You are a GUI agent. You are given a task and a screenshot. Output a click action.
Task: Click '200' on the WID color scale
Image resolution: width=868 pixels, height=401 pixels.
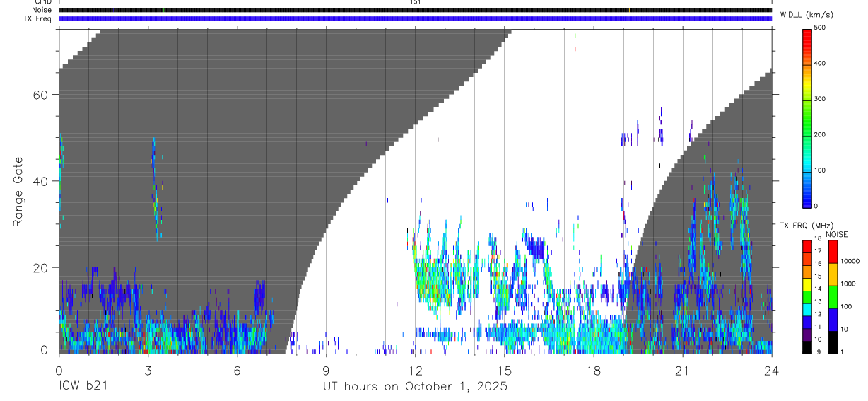point(820,134)
